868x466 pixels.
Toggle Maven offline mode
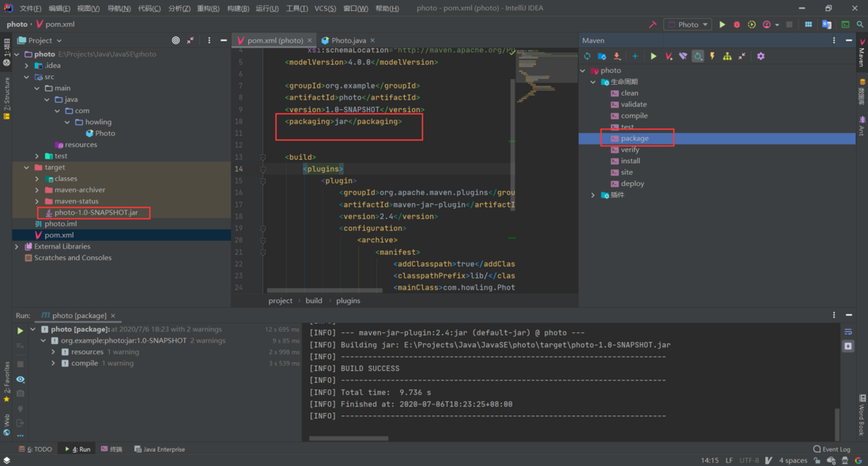point(683,56)
